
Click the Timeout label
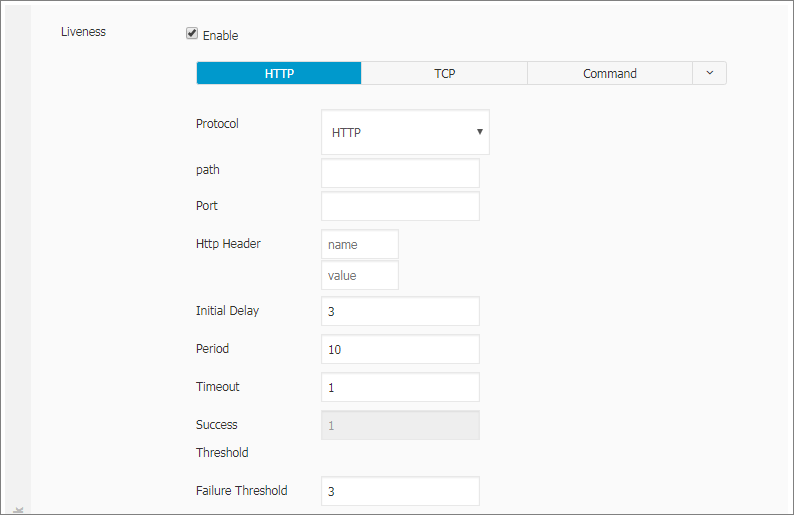[x=218, y=387]
